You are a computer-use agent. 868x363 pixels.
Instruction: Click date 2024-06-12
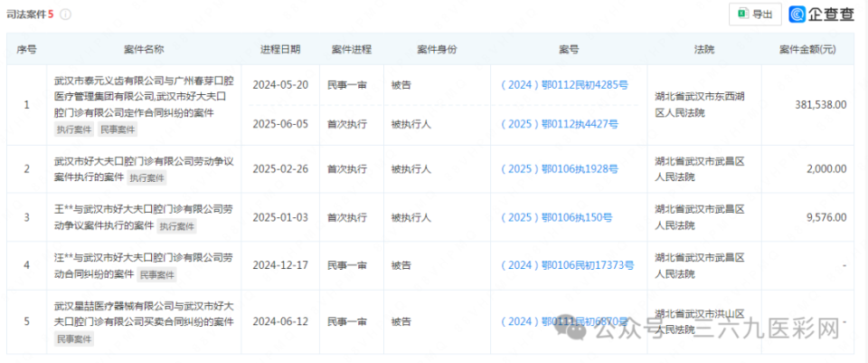point(280,321)
